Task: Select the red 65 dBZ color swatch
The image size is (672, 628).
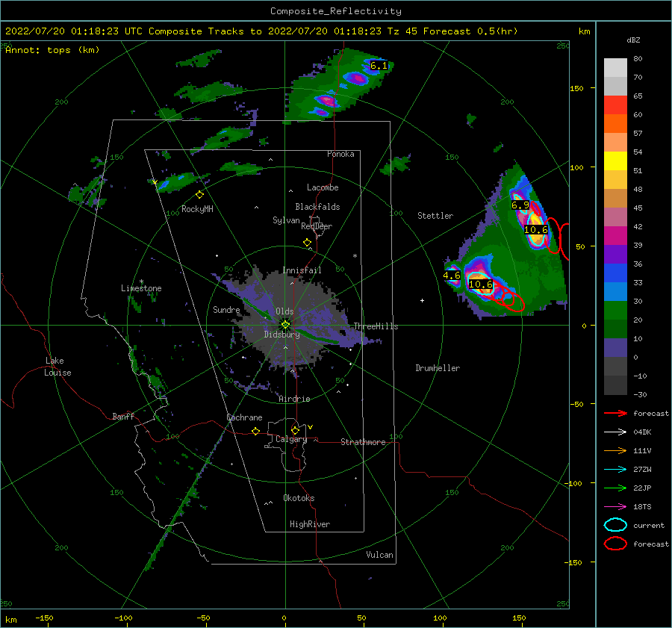Action: pyautogui.click(x=615, y=105)
